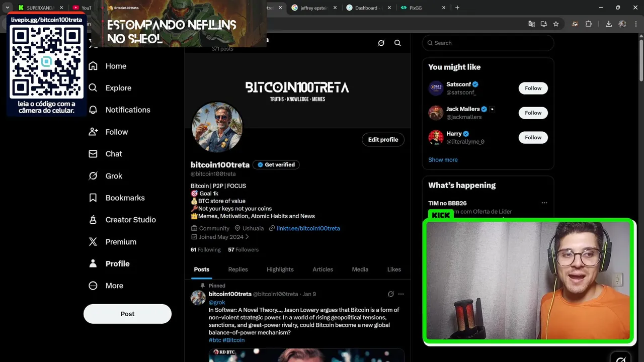Open 57 Followers list
This screenshot has width=644, height=362.
tap(243, 250)
